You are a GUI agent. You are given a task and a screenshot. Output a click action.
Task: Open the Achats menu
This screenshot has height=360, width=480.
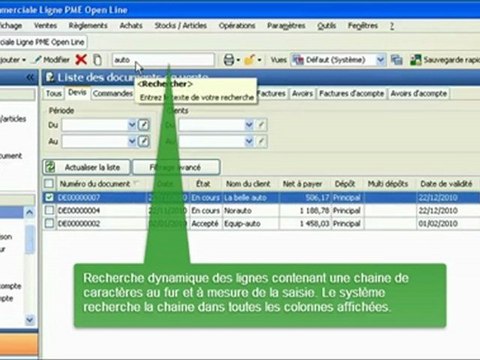[131, 26]
